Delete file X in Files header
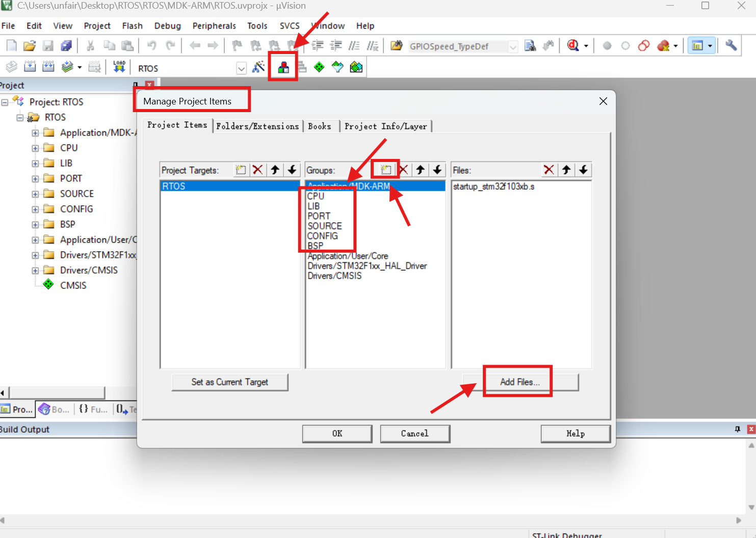The width and height of the screenshot is (756, 538). coord(549,170)
